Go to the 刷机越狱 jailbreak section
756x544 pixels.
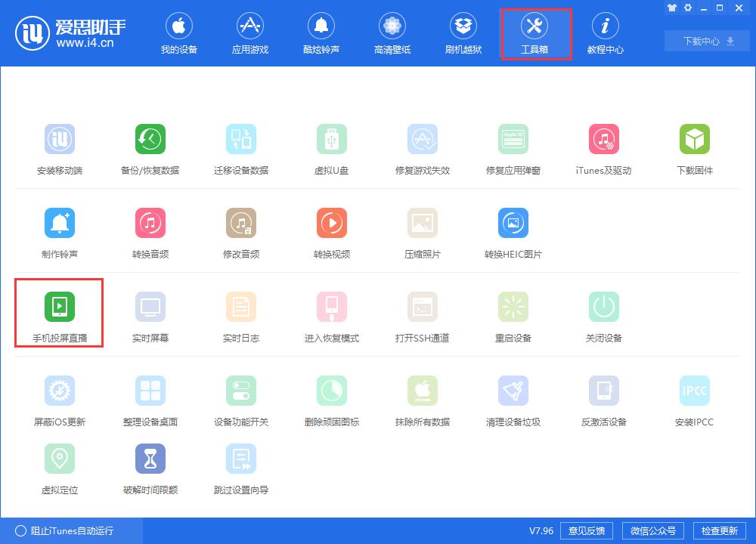(x=463, y=33)
